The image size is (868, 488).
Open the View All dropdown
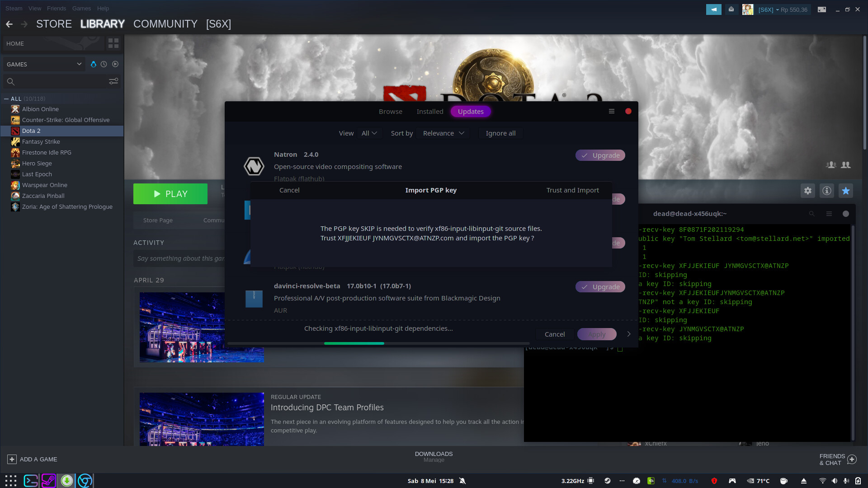point(369,133)
